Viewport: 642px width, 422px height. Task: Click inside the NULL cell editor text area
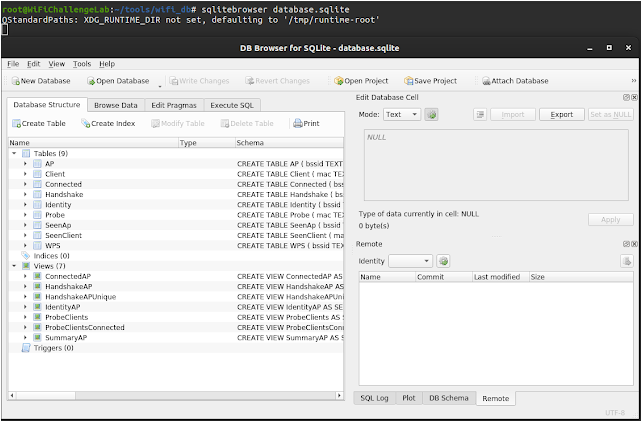(x=496, y=165)
